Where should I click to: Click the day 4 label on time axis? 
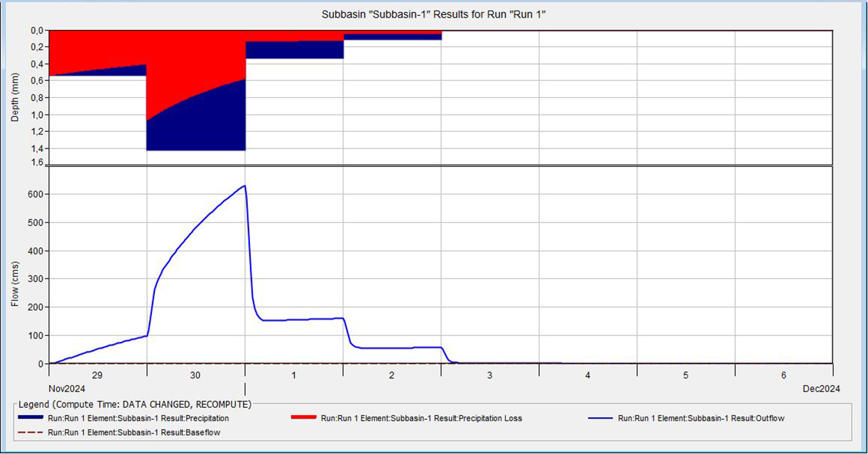point(587,374)
